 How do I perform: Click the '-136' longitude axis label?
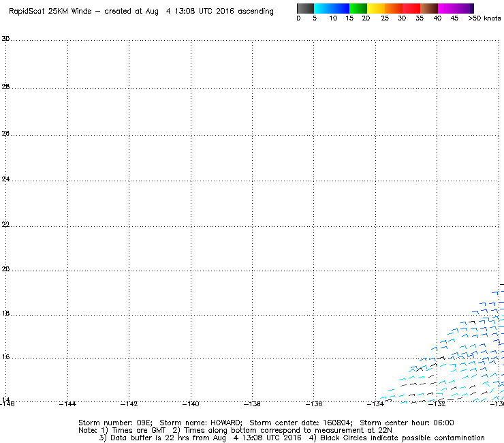click(314, 404)
